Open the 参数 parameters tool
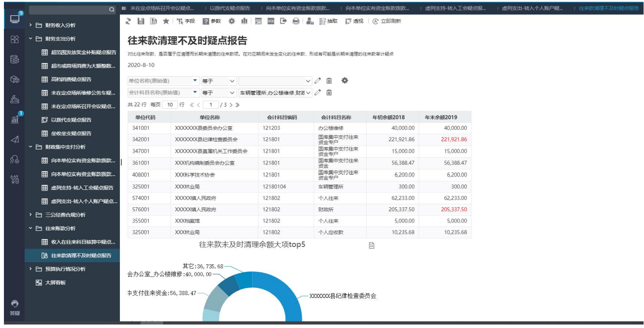Viewport: 644px width, 328px height. coord(212,21)
